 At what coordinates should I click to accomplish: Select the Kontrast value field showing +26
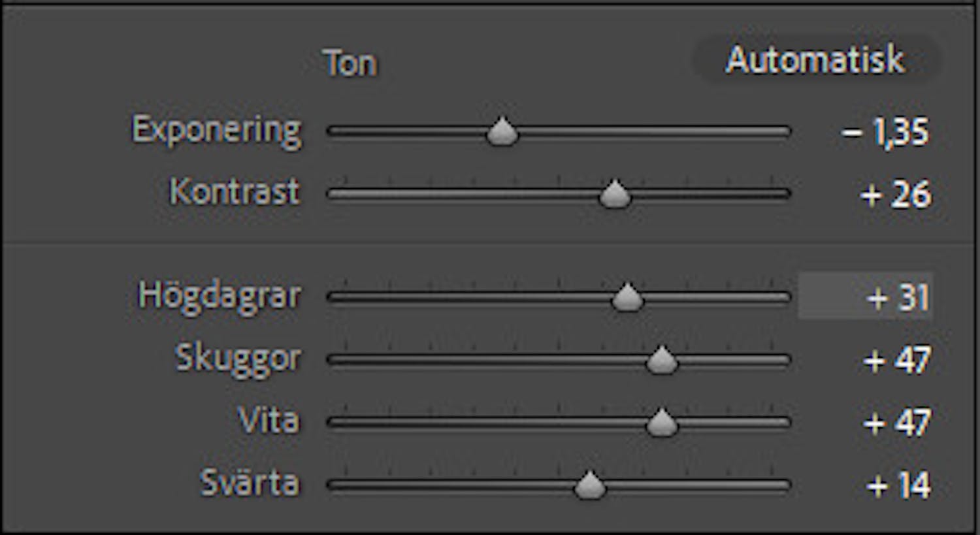[x=896, y=195]
